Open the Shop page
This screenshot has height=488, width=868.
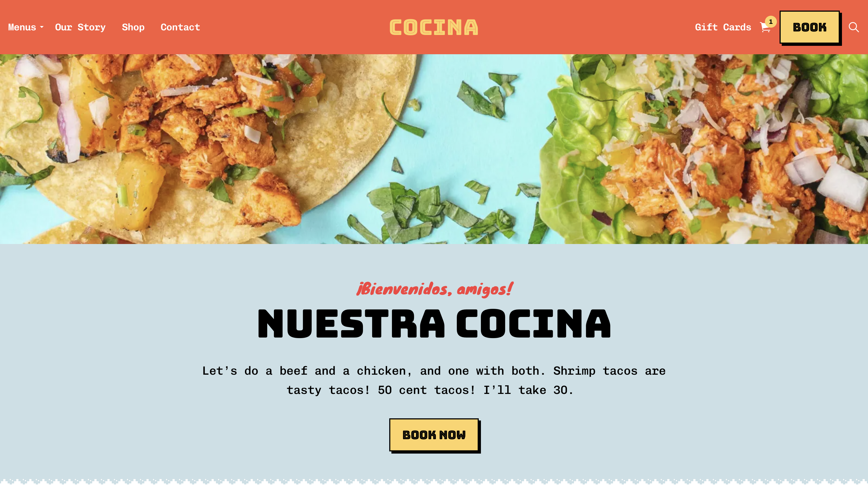click(x=133, y=27)
